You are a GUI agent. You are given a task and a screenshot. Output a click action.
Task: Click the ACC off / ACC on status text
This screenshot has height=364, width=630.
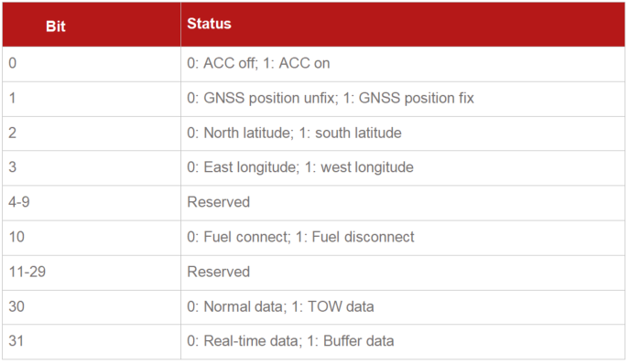tap(258, 63)
